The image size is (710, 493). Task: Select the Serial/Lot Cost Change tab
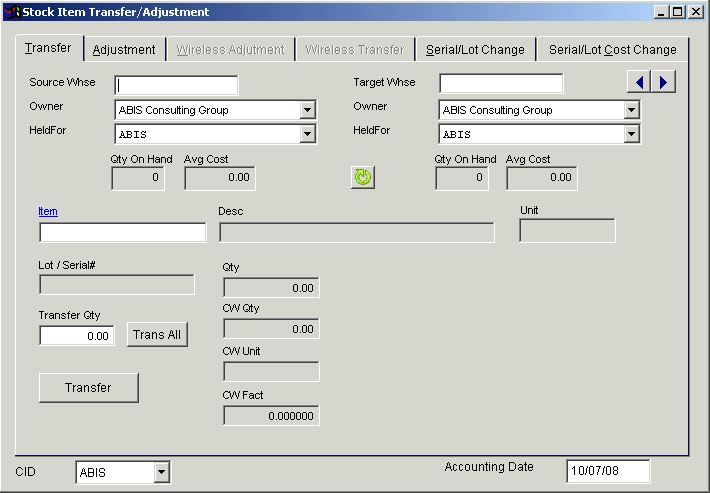point(612,49)
